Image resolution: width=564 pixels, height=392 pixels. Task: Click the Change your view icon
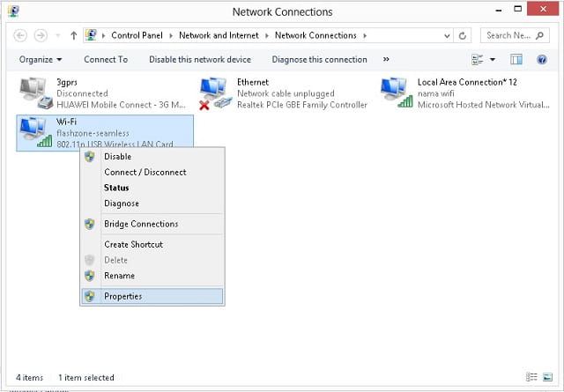478,59
